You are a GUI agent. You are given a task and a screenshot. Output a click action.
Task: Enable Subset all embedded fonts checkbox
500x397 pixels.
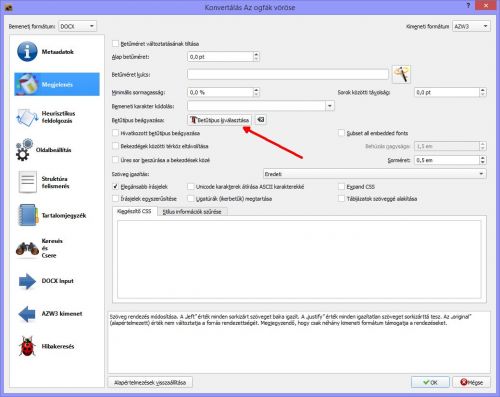pyautogui.click(x=341, y=133)
